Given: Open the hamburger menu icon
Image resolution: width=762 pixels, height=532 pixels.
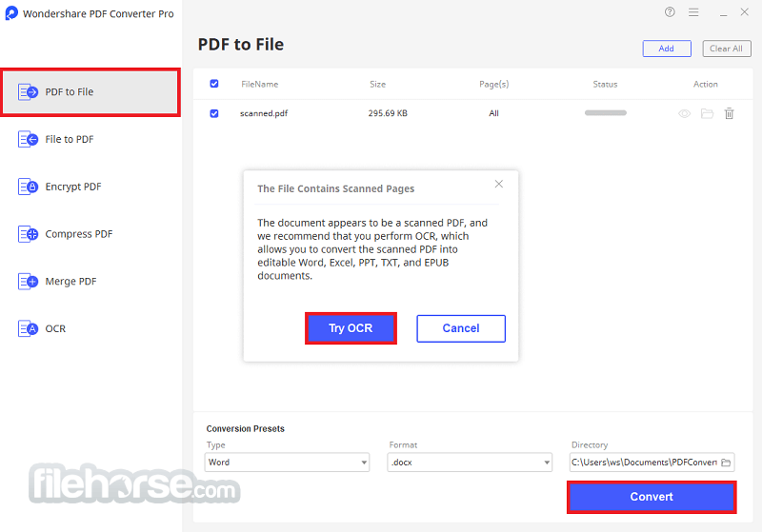Looking at the screenshot, I should coord(693,12).
